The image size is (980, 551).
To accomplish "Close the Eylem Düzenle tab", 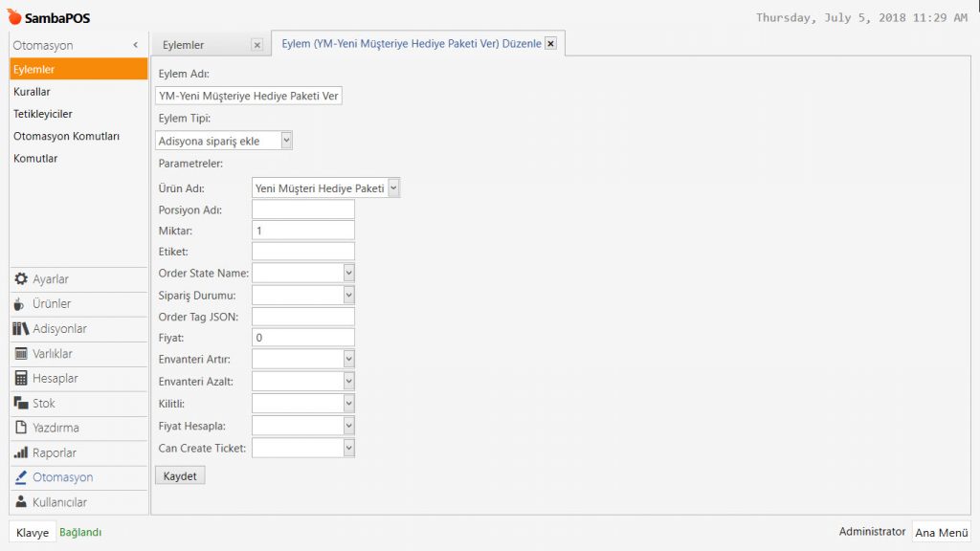I will pos(550,43).
